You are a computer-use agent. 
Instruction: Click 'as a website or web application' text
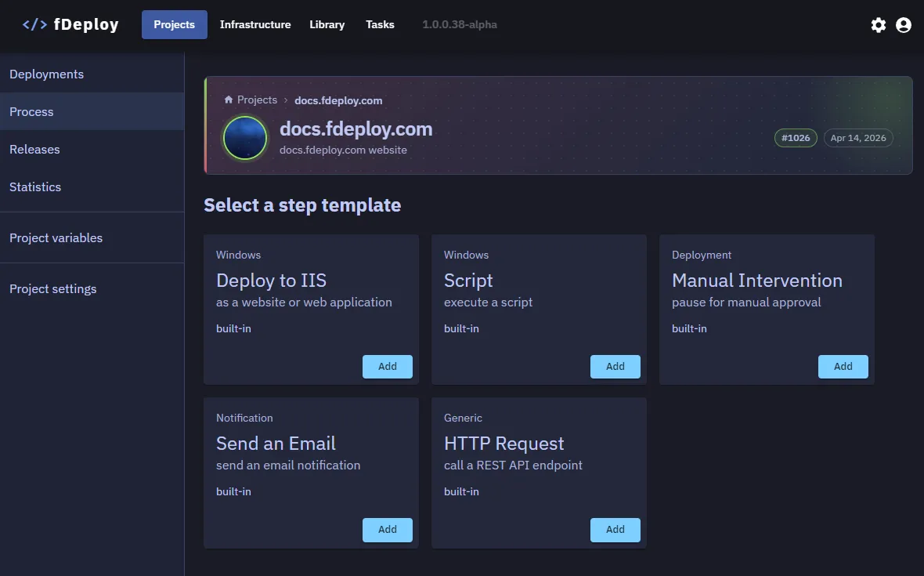(304, 302)
